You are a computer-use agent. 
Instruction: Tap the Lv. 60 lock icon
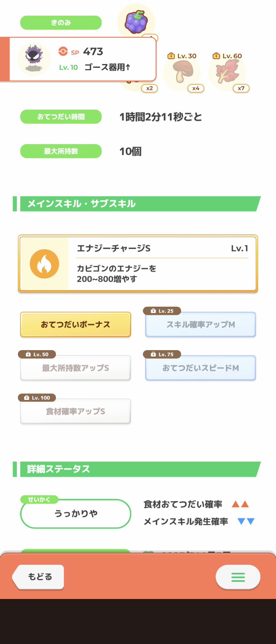(x=216, y=56)
